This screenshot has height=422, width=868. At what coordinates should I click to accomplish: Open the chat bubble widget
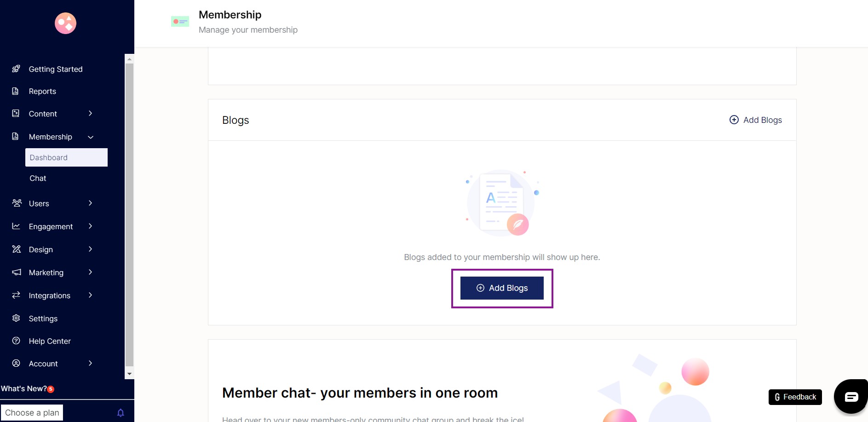tap(851, 397)
